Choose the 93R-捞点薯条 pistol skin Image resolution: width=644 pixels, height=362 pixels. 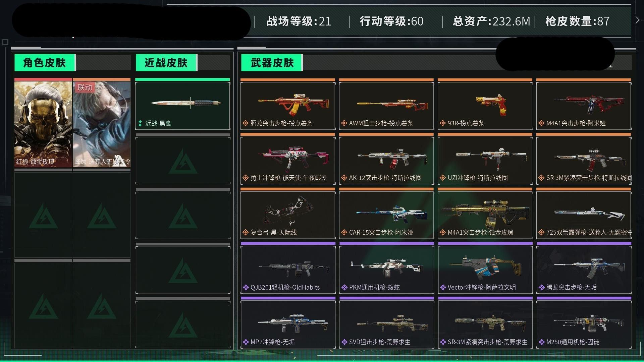485,106
